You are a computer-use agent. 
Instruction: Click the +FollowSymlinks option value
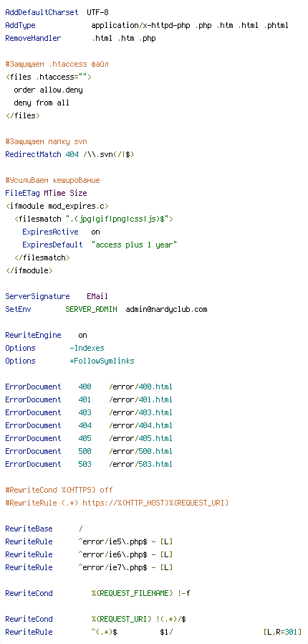(x=102, y=361)
